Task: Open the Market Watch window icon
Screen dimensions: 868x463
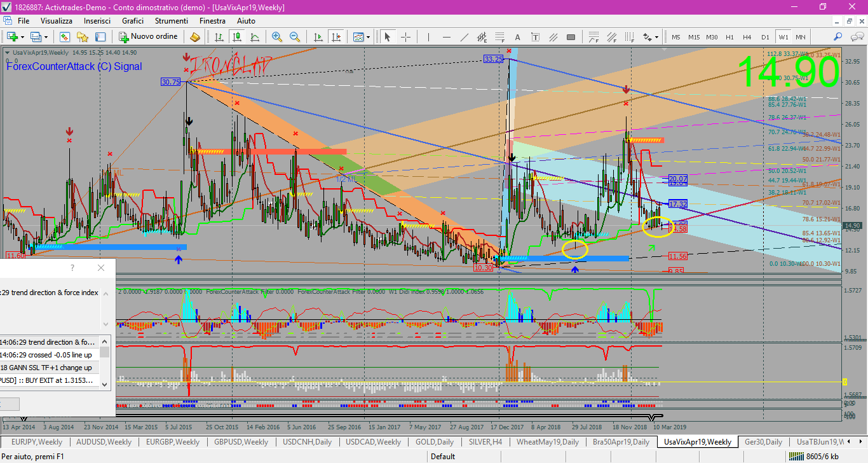Action: click(x=65, y=37)
